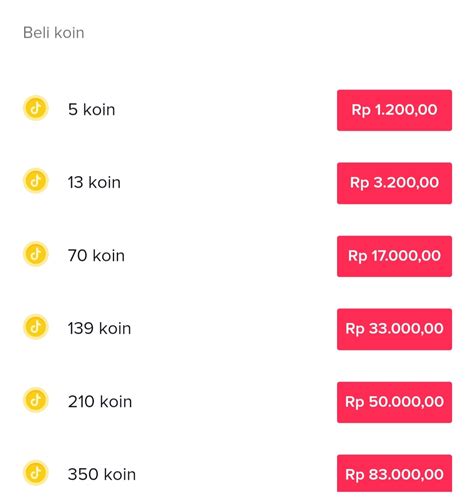
Task: Click the '13 koin' package label
Action: pos(94,182)
